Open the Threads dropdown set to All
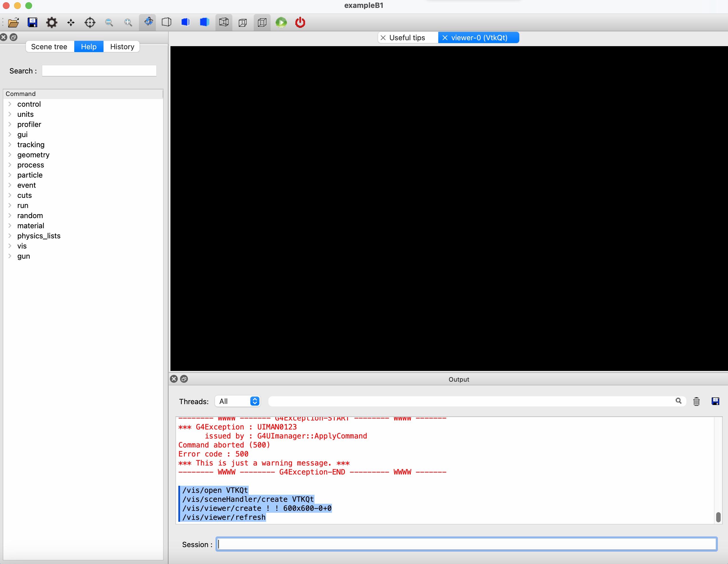728x564 pixels. [238, 401]
